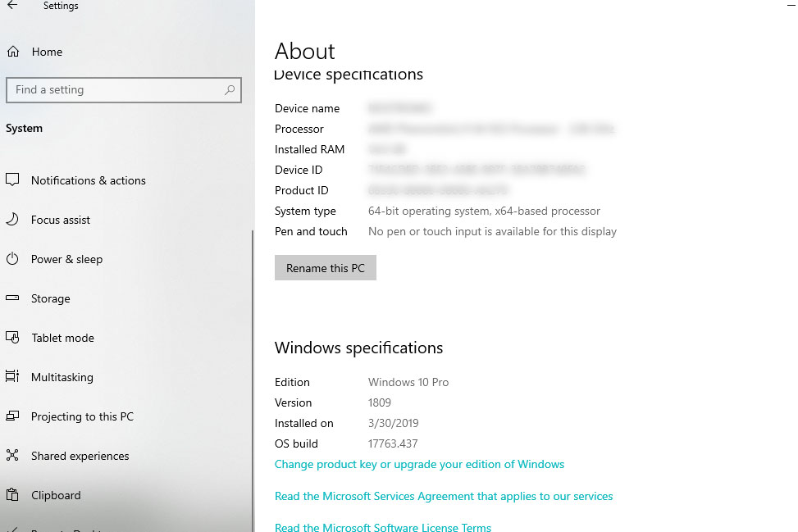Click the version 1809 value
The height and width of the screenshot is (532, 798).
(x=380, y=402)
